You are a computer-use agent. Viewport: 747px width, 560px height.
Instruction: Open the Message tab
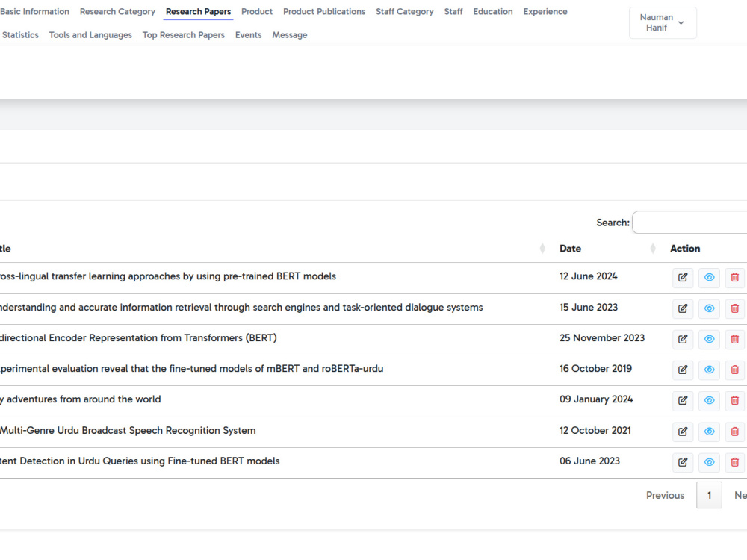(290, 35)
